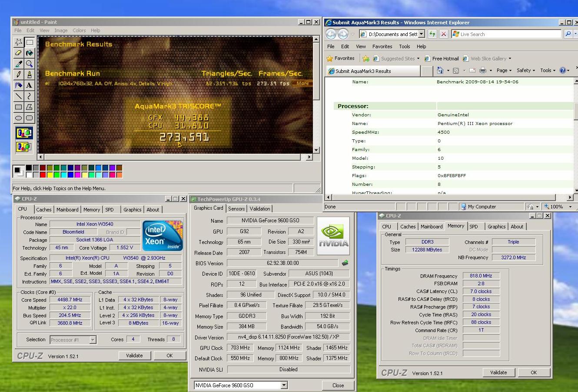This screenshot has height=392, width=578.
Task: Click the Home icon in IE command bar
Action: pyautogui.click(x=440, y=70)
